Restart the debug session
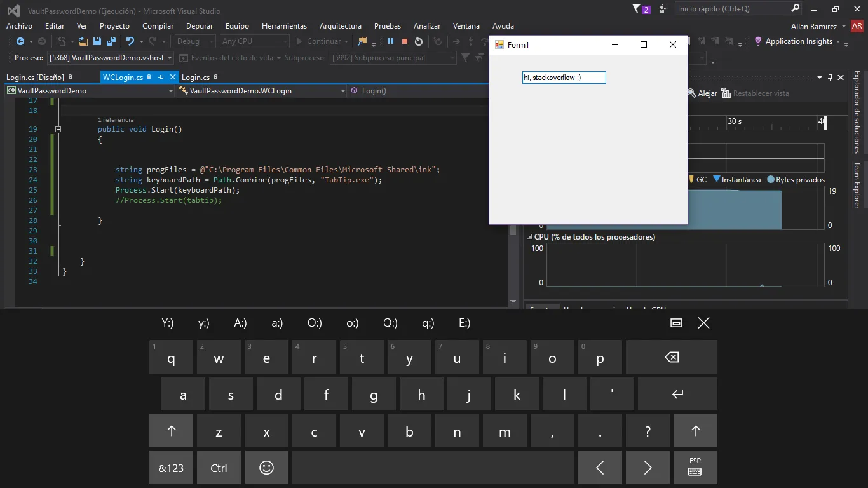Viewport: 868px width, 488px height. pyautogui.click(x=419, y=41)
